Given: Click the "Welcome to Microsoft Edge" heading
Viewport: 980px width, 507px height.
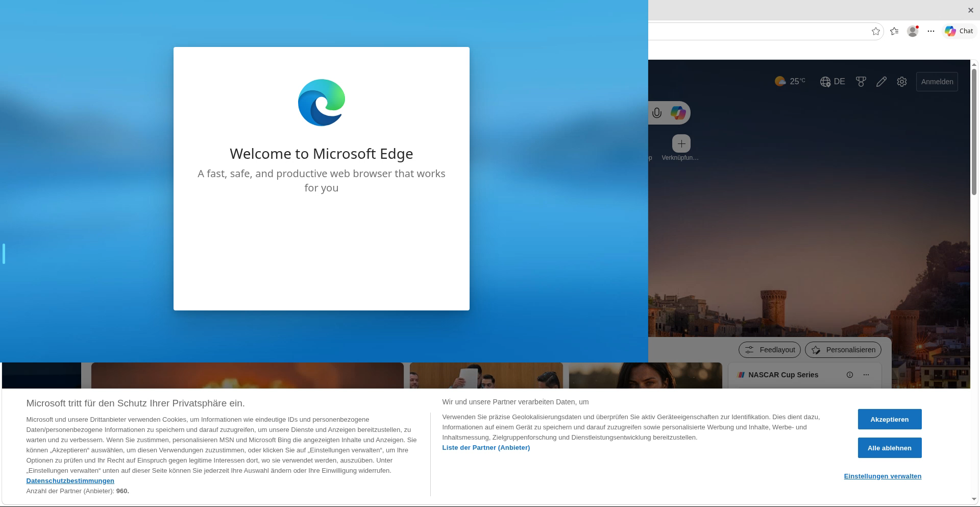Looking at the screenshot, I should 322,154.
